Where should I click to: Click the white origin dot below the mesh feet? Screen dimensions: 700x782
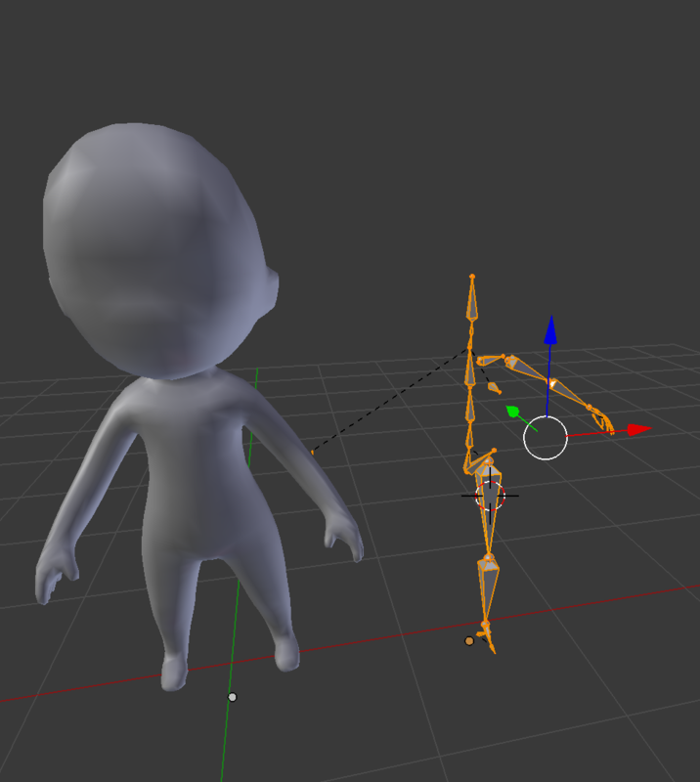(x=232, y=697)
